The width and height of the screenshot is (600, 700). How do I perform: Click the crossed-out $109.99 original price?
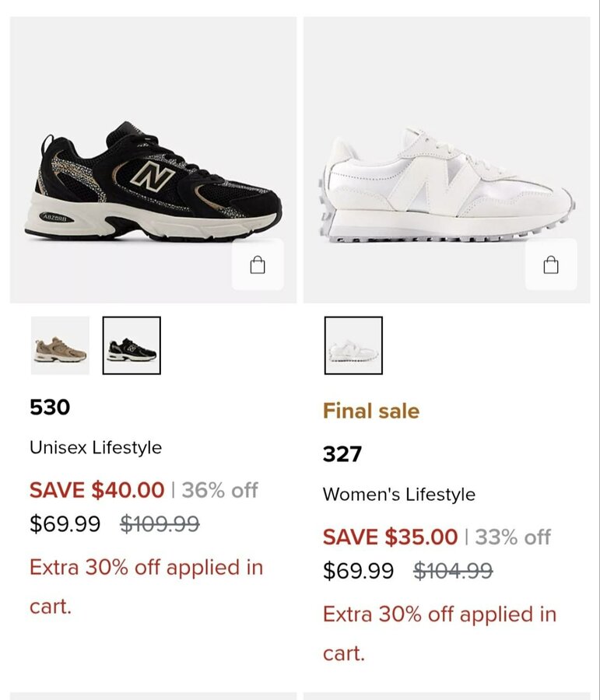click(x=160, y=524)
